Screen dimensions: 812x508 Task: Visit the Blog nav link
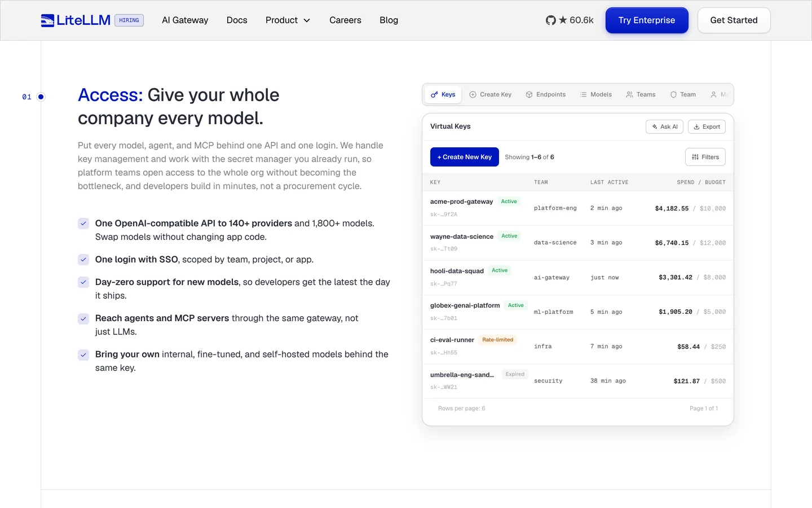click(x=389, y=20)
